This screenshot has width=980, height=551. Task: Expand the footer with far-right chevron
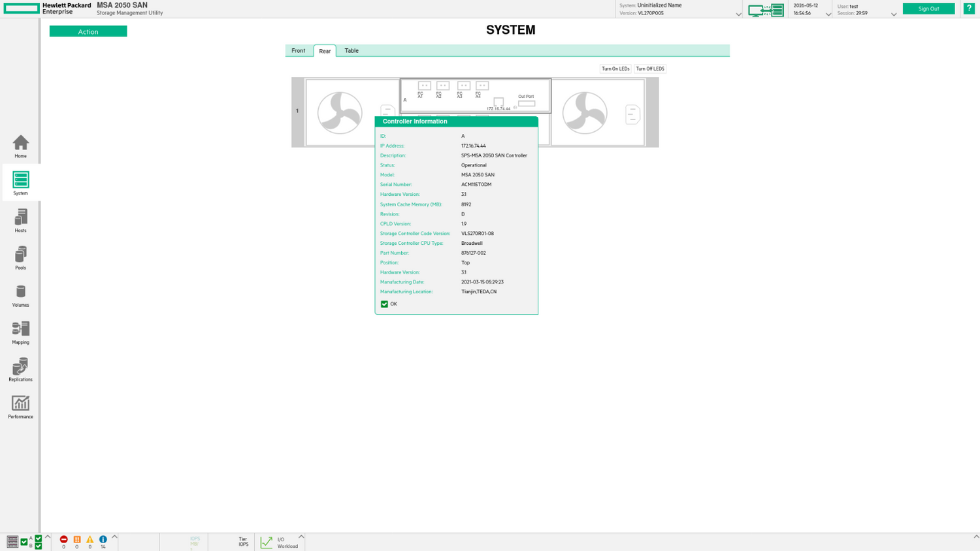[x=976, y=537]
